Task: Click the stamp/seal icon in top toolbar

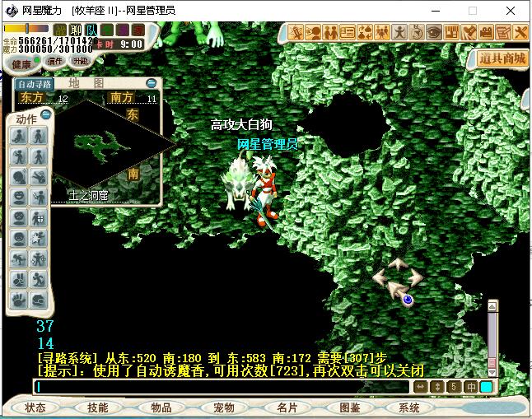Action: 469,33
